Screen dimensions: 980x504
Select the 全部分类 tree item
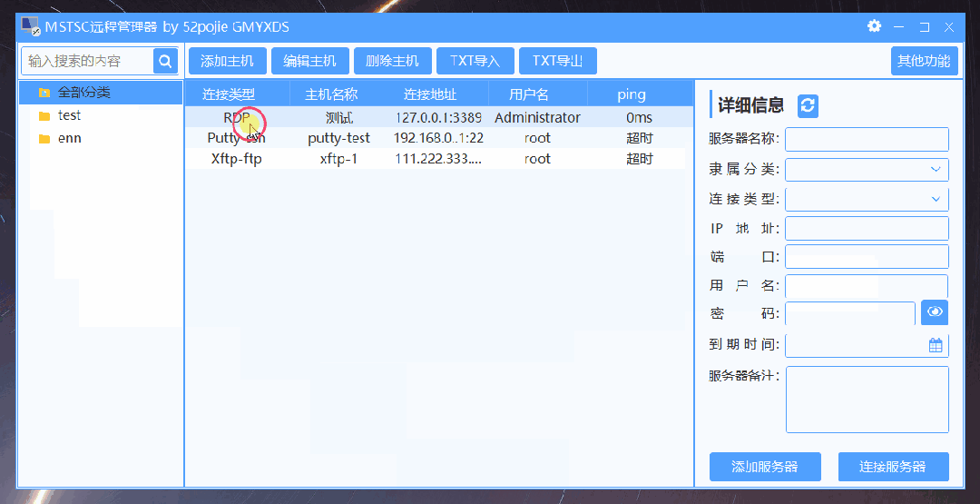coord(102,93)
